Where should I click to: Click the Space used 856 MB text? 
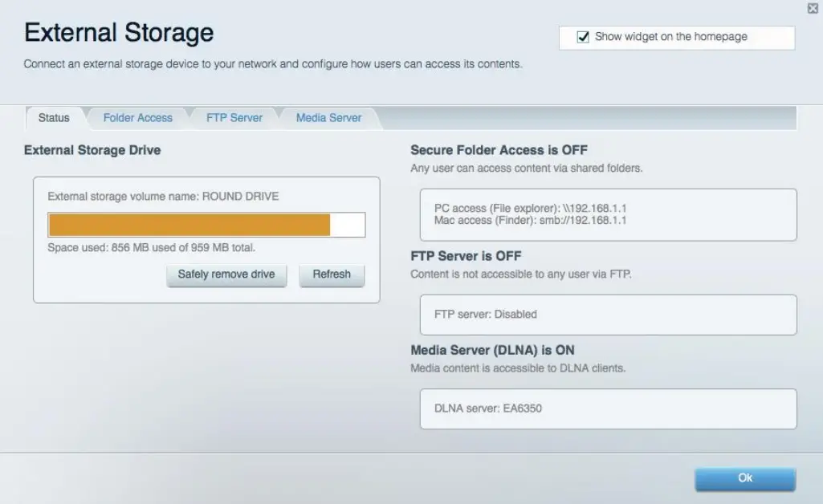tap(152, 248)
